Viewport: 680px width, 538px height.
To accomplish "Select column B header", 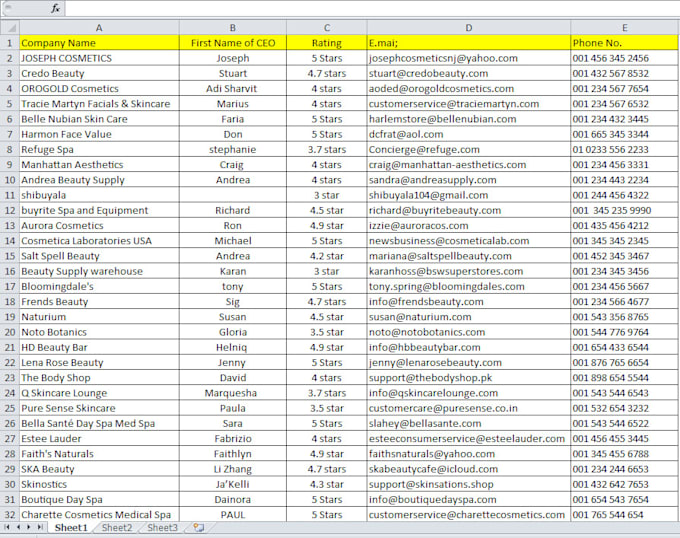I will [x=233, y=28].
